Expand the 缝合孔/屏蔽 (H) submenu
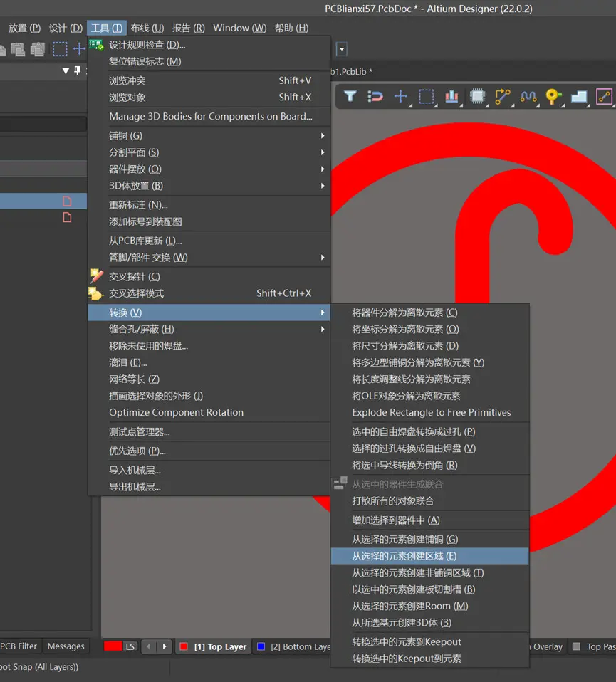Image resolution: width=616 pixels, height=682 pixels. pos(323,330)
